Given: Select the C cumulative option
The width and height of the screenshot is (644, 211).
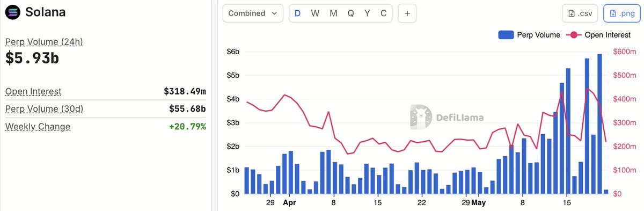Looking at the screenshot, I should (x=383, y=13).
